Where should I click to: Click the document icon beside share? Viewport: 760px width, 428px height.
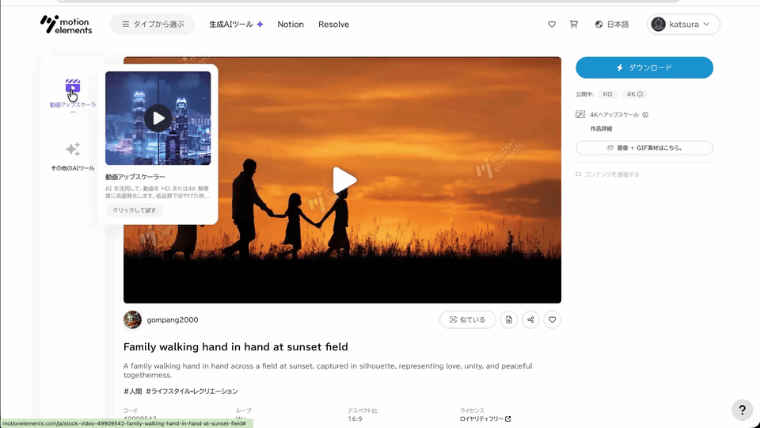click(x=508, y=320)
